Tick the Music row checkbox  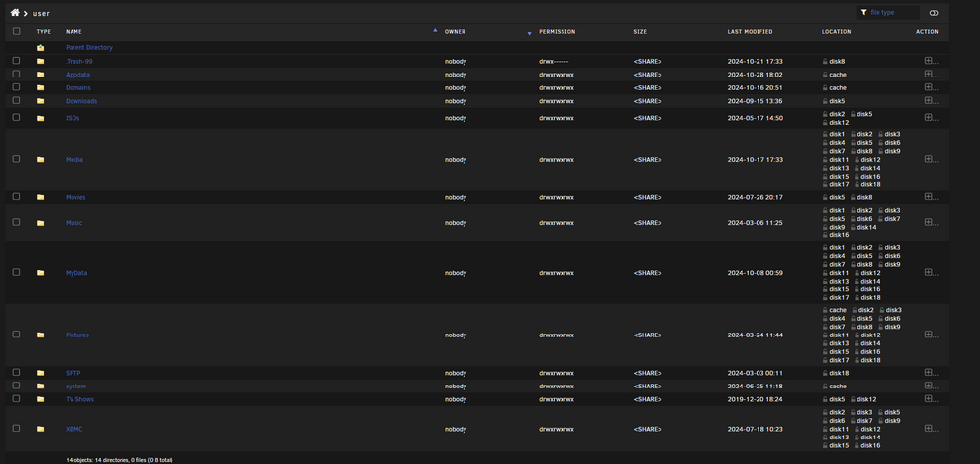pos(17,222)
